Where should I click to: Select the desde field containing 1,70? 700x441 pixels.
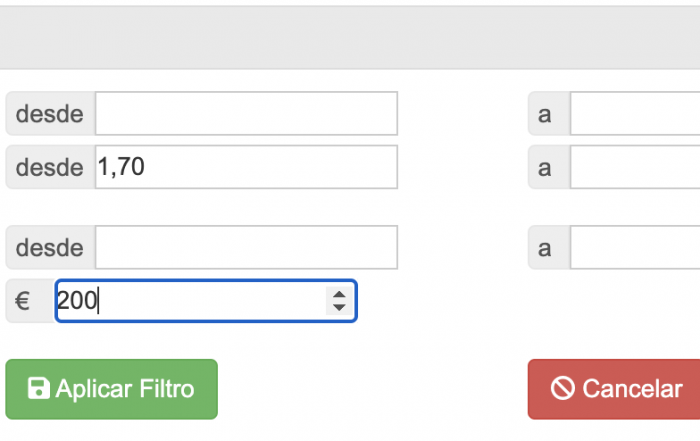pos(246,167)
